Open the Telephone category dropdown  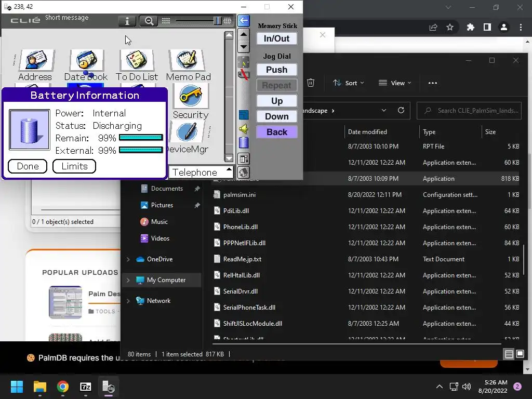tap(201, 172)
